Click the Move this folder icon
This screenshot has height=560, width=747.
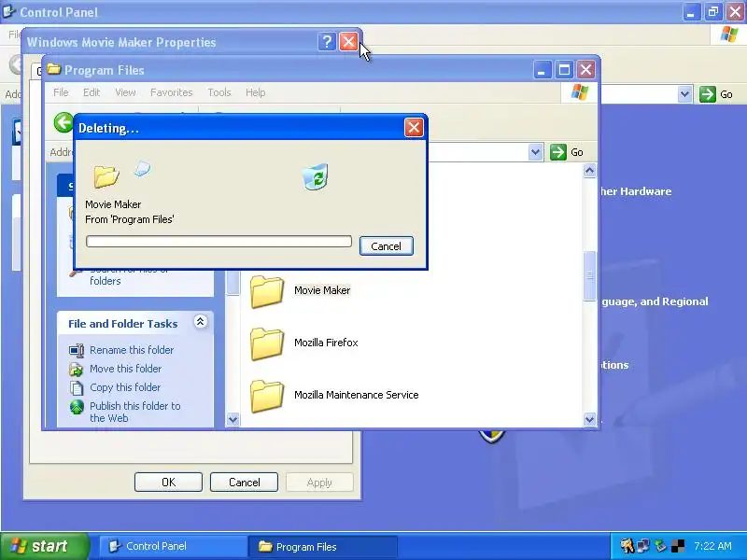[77, 370]
